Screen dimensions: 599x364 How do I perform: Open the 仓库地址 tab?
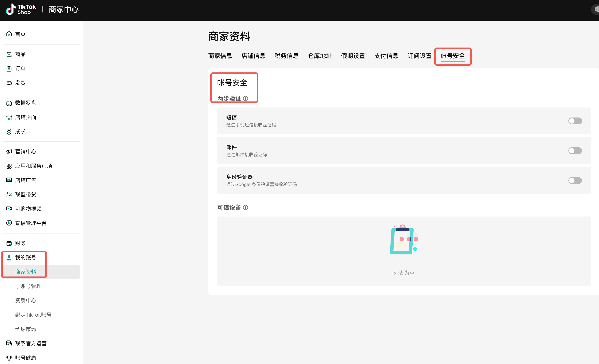point(320,56)
